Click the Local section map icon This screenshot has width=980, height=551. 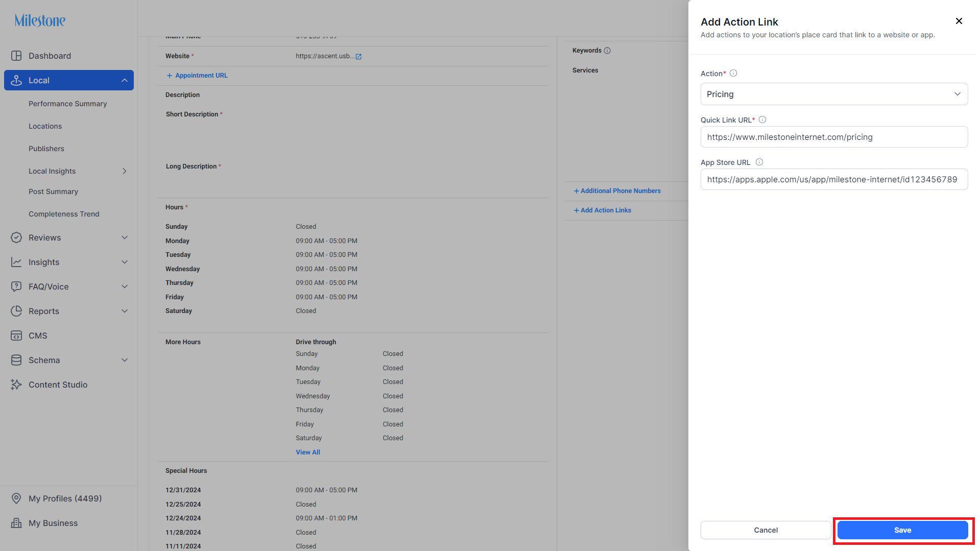pos(16,80)
